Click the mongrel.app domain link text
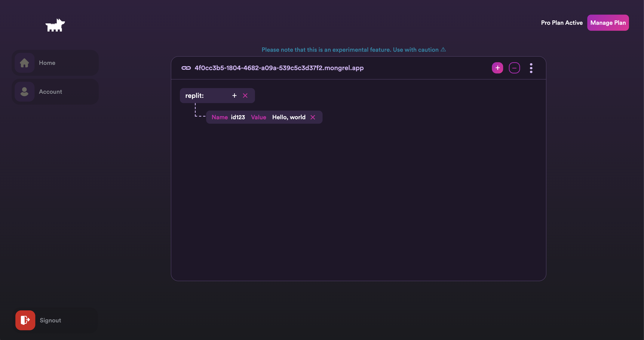 pyautogui.click(x=279, y=68)
